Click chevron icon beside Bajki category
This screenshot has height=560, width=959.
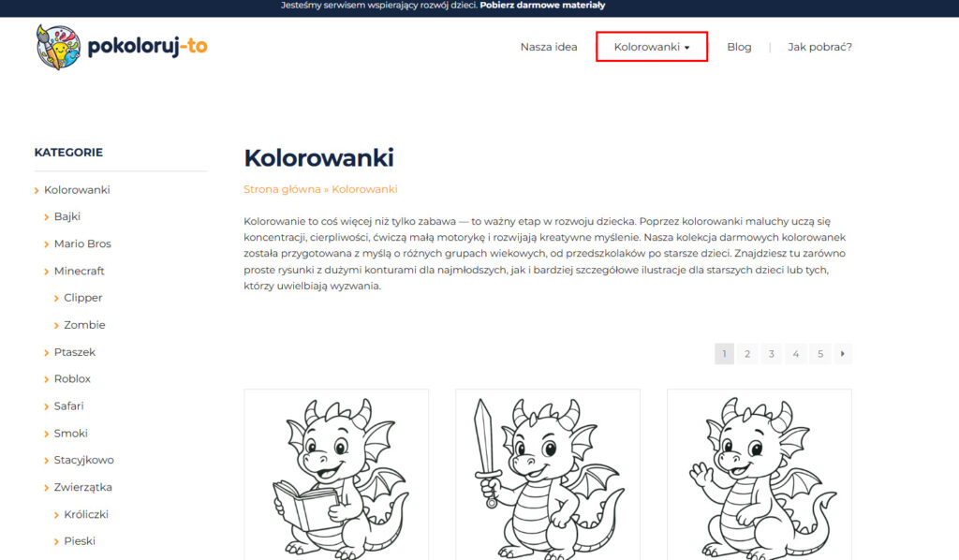pos(47,217)
